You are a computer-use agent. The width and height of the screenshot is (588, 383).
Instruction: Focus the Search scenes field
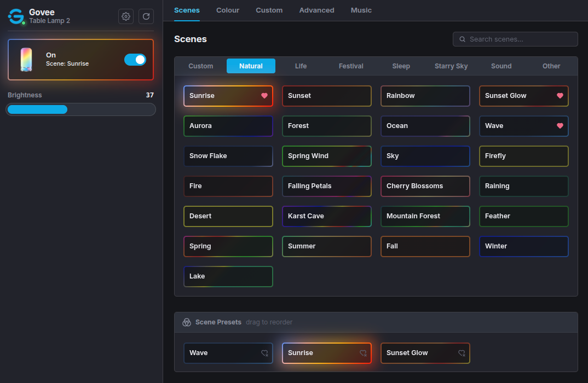(x=515, y=39)
